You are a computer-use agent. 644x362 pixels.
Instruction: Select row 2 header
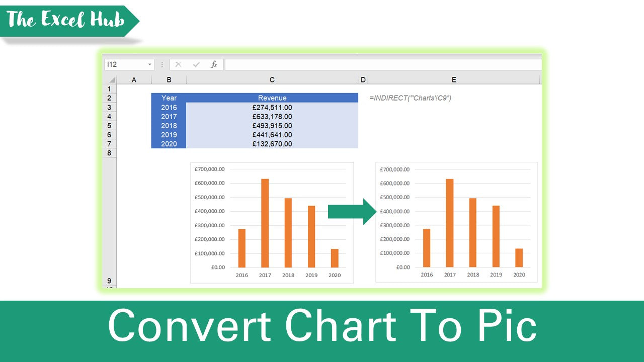click(109, 98)
